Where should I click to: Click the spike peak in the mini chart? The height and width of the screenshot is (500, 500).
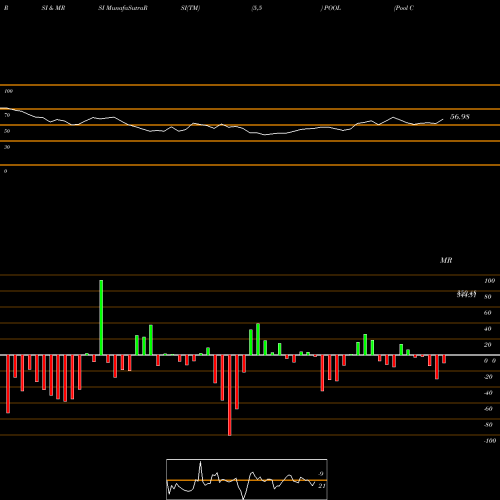[x=200, y=463]
